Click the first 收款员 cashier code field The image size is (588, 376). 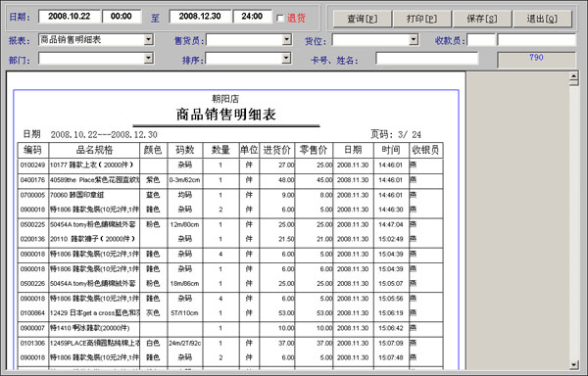(x=481, y=40)
